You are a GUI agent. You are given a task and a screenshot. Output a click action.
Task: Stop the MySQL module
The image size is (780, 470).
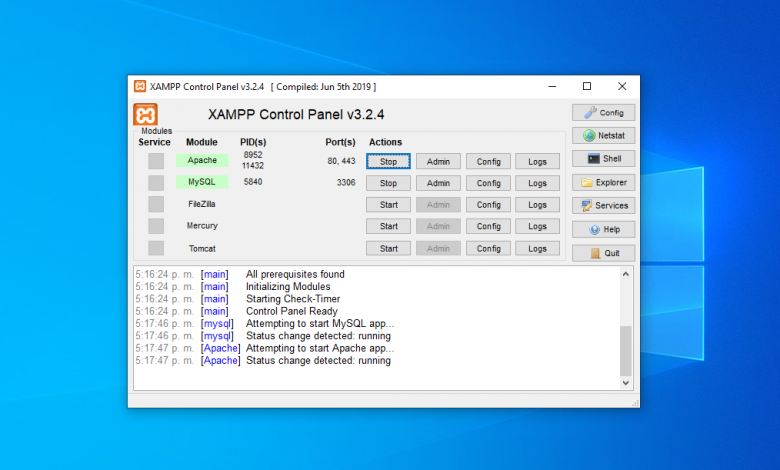click(x=389, y=183)
